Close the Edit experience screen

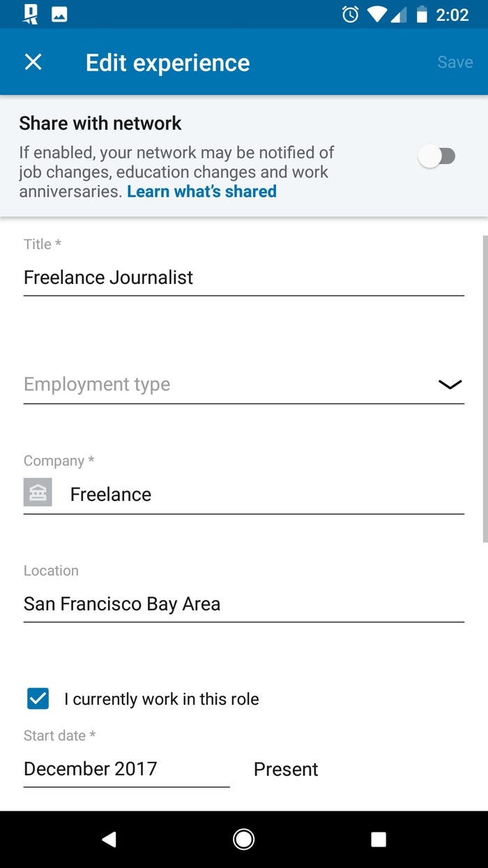tap(33, 62)
